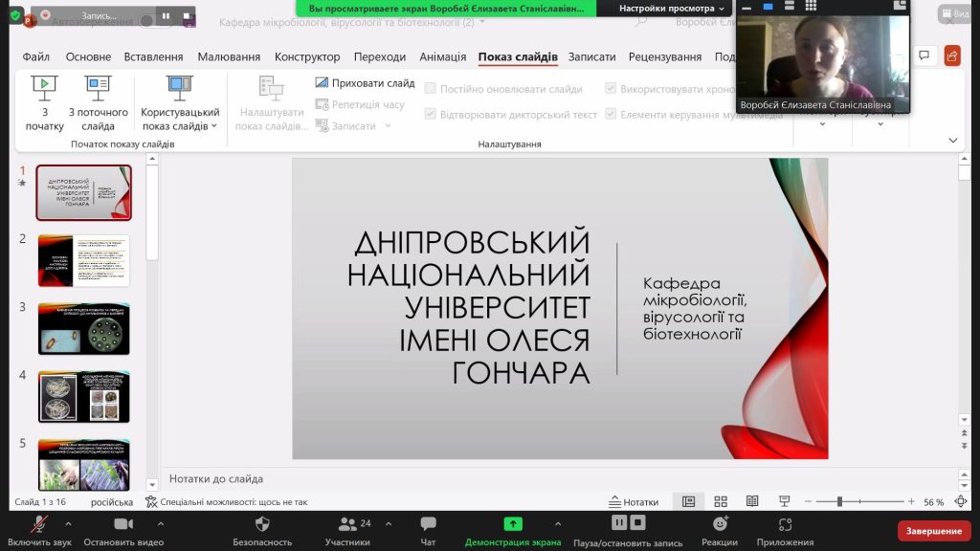Collapse the PowerPoint ribbon chevron
Viewport: 980px width, 551px height.
[953, 141]
